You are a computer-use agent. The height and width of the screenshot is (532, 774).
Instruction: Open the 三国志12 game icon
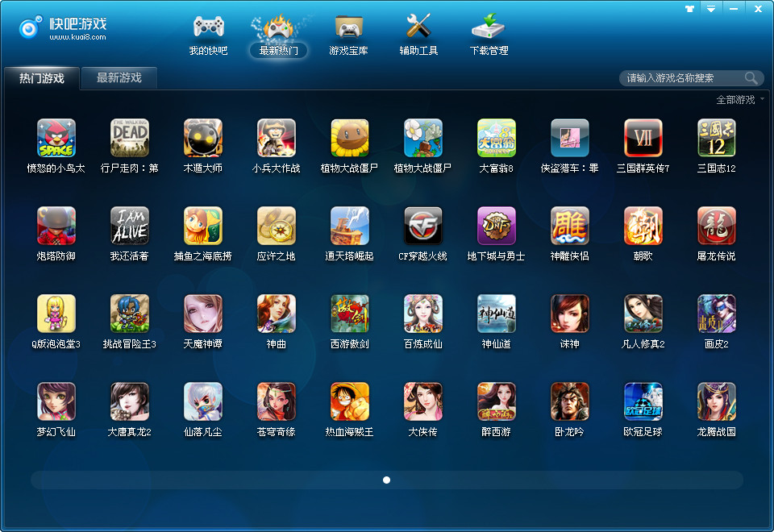coord(716,138)
